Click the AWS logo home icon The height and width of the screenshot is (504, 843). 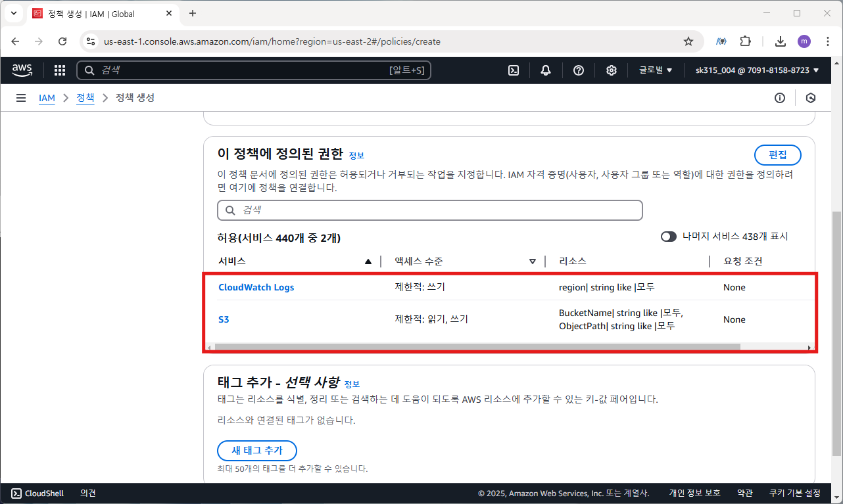pyautogui.click(x=22, y=70)
